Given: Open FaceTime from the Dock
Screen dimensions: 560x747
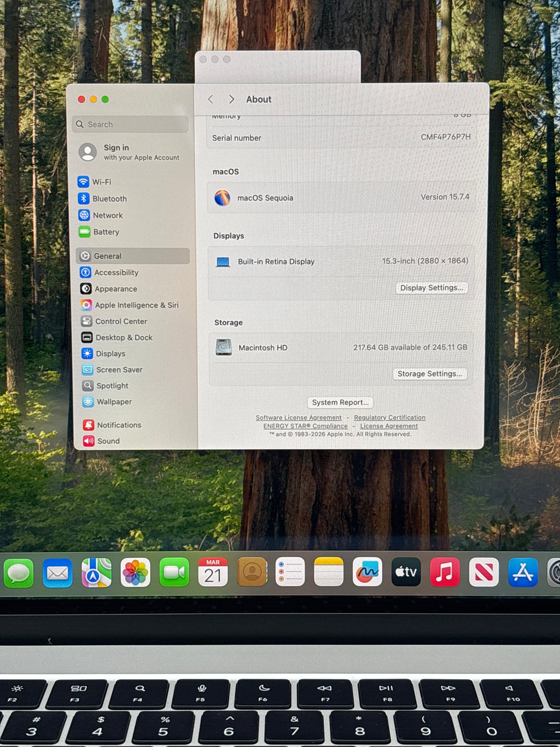Looking at the screenshot, I should pyautogui.click(x=174, y=572).
